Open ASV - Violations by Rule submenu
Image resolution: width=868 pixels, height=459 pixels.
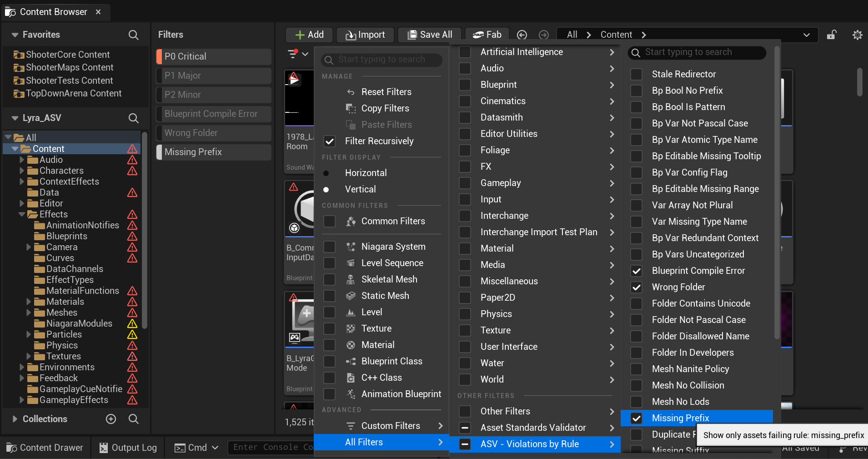(536, 444)
